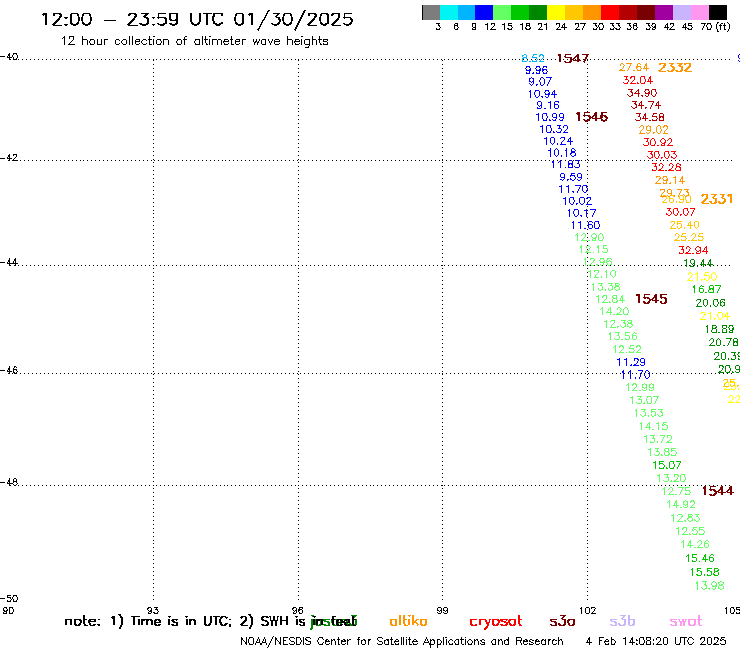Viewport: 740px width, 650px height.
Task: Click the altika pass time label '2332'
Action: 675,68
